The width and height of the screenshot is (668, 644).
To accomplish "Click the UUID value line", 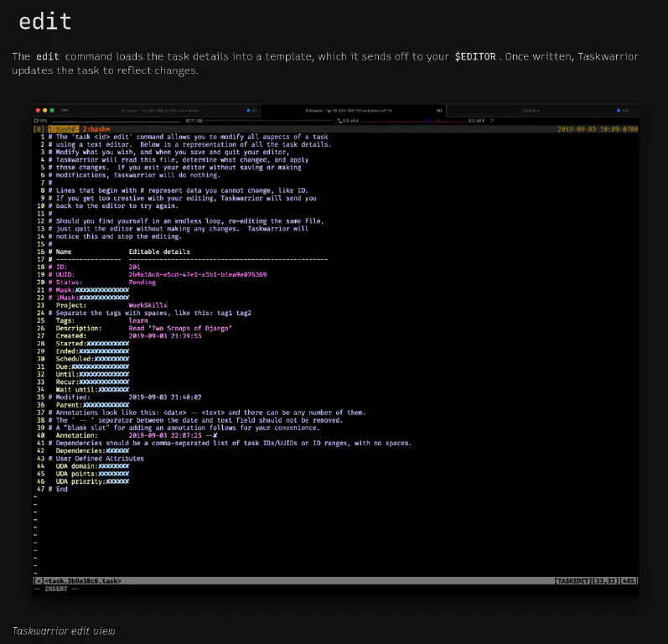I will click(198, 274).
